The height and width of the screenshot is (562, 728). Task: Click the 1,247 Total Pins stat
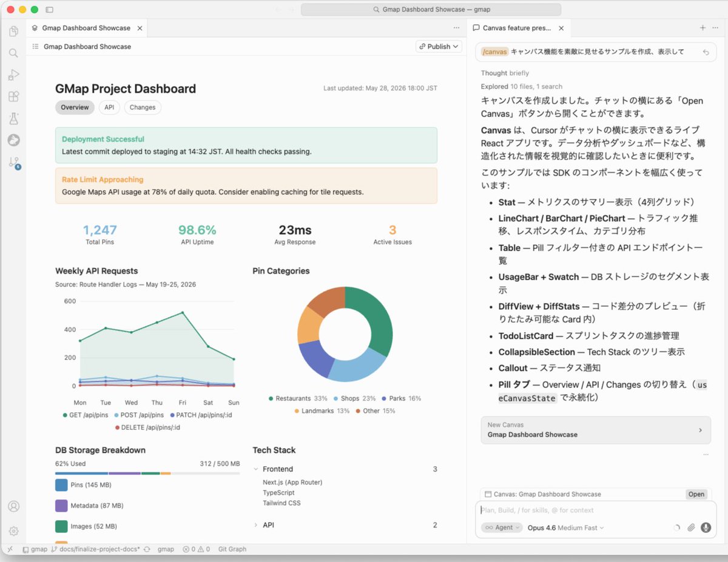(99, 235)
